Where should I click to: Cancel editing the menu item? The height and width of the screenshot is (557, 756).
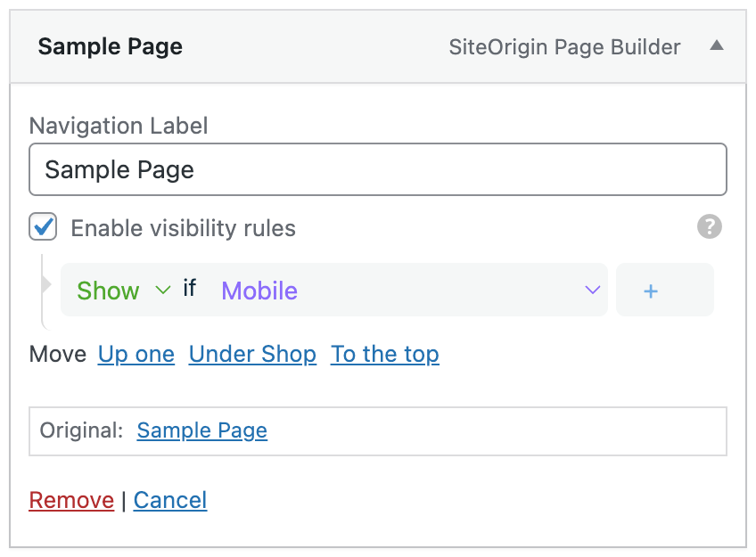click(x=170, y=500)
